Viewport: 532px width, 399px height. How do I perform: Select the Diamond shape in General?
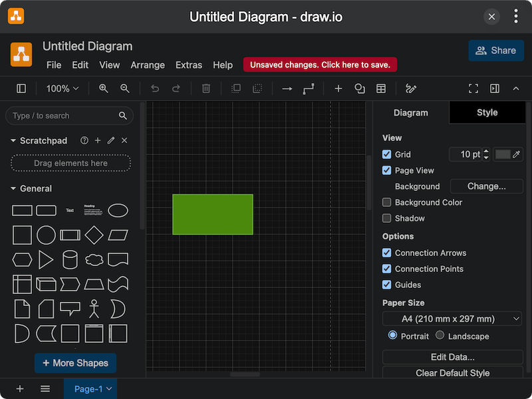(94, 235)
